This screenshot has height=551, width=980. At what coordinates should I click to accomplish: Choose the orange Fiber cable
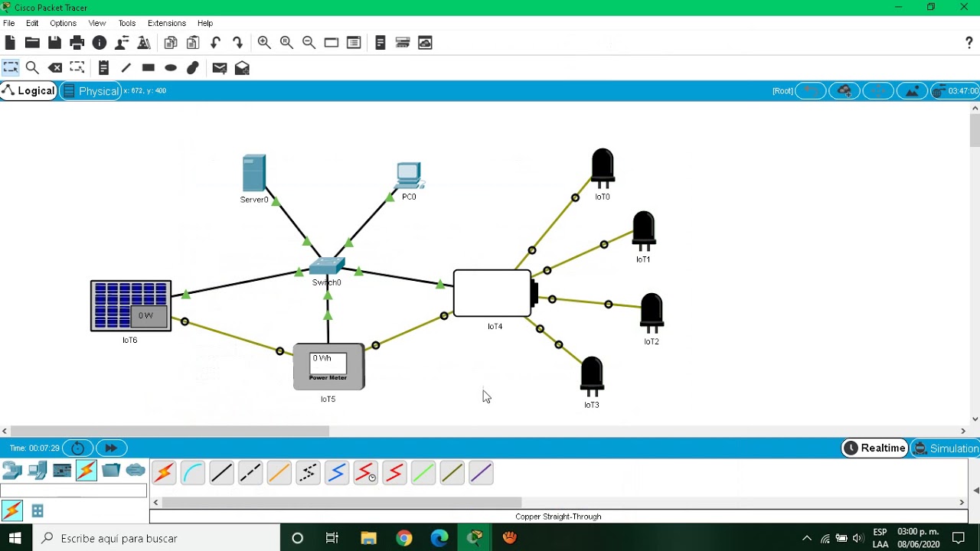pos(279,474)
